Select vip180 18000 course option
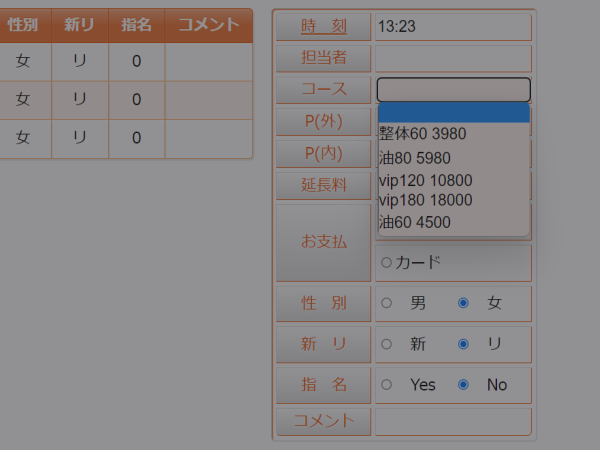Image resolution: width=600 pixels, height=450 pixels. [x=452, y=200]
